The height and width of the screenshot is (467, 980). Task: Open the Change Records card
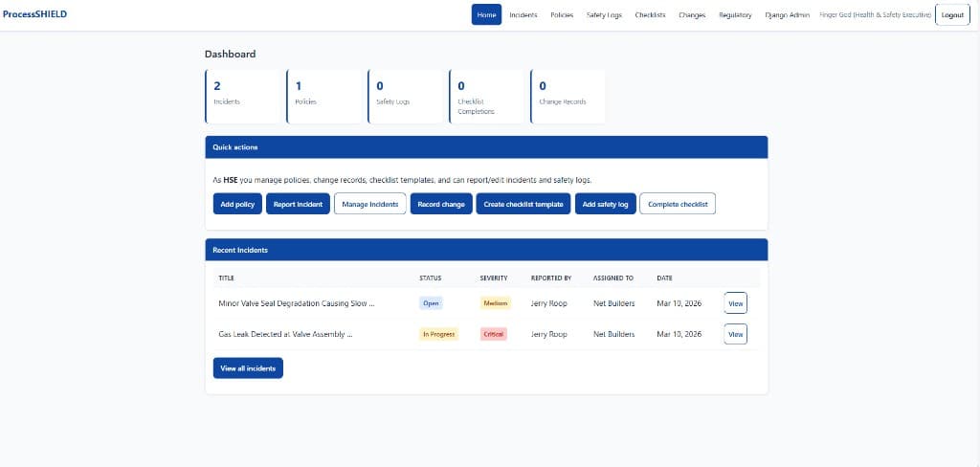(x=568, y=97)
